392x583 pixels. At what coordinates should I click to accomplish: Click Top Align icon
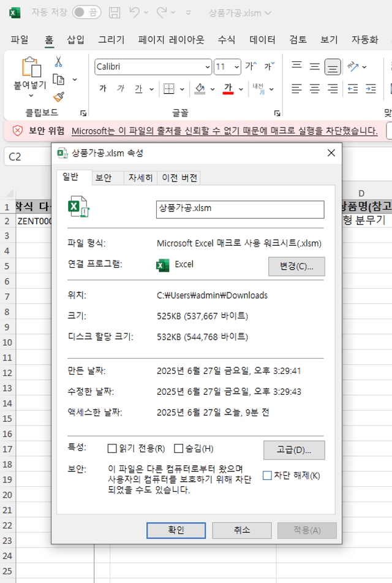pyautogui.click(x=296, y=66)
